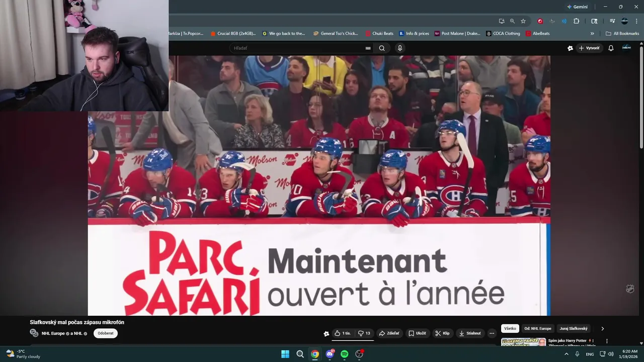Viewport: 644px width, 362px height.
Task: Open the COCA Clothing bookmark
Action: coord(503,34)
